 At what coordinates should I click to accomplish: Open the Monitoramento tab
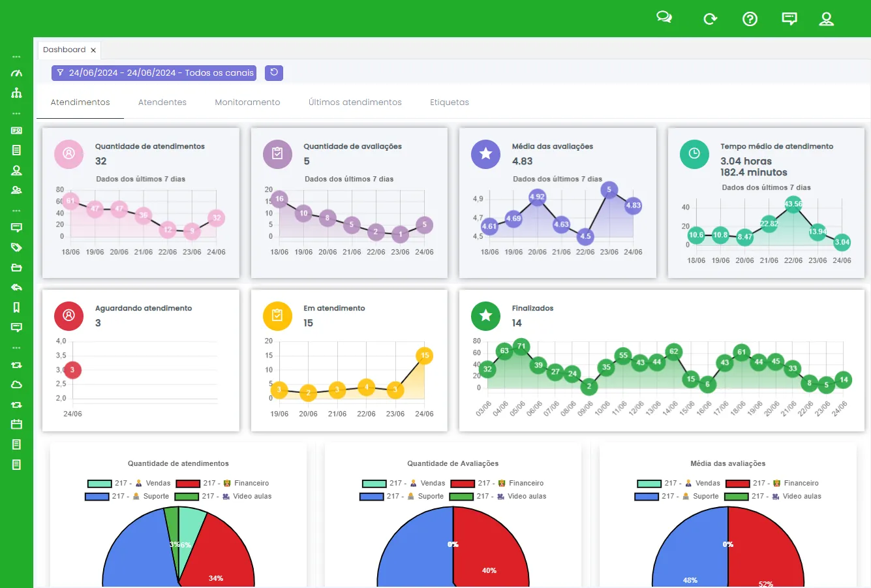coord(247,102)
